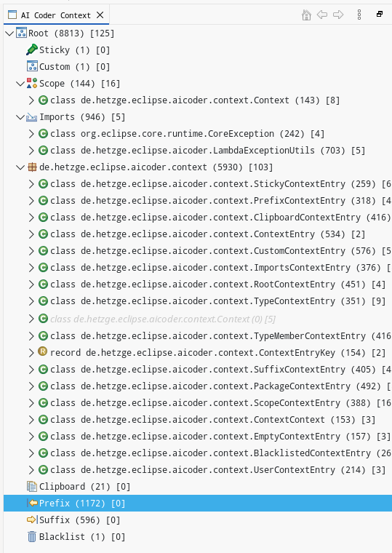Viewport: 392px width, 553px height.
Task: Collapse the Scope node
Action: tap(20, 84)
